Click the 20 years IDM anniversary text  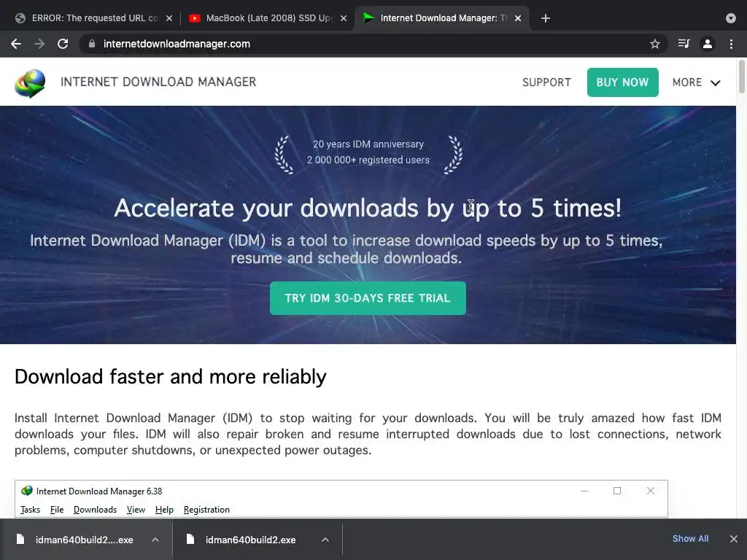pyautogui.click(x=368, y=144)
